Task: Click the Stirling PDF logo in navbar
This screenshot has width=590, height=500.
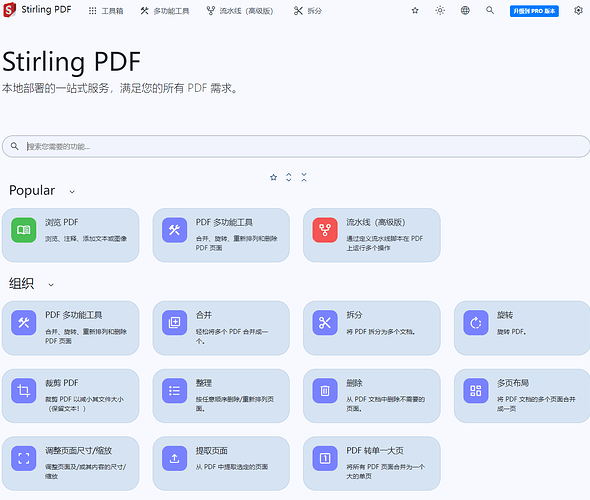Action: pyautogui.click(x=9, y=10)
